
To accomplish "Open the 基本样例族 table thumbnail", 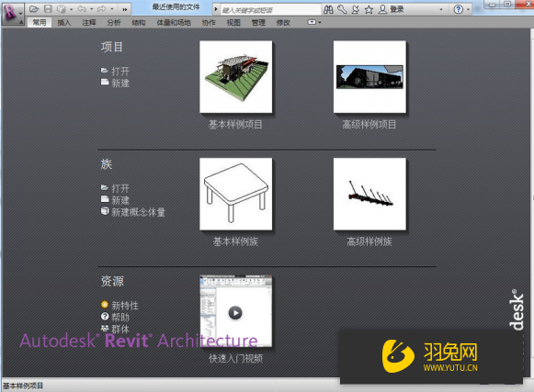I will tap(235, 194).
